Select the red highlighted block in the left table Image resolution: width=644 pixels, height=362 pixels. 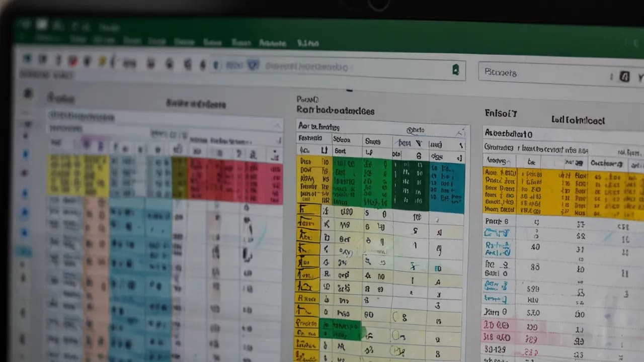[x=234, y=180]
